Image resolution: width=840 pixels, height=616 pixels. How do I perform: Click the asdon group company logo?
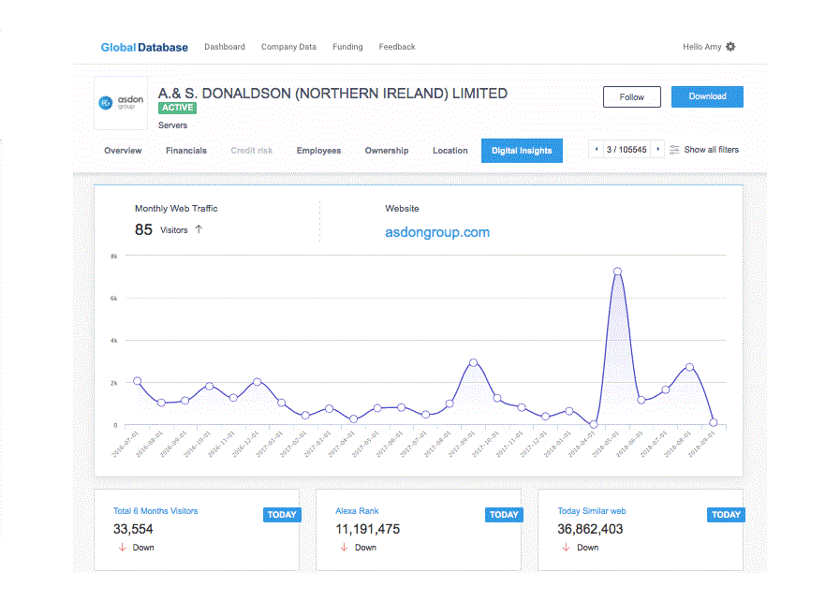coord(121,102)
